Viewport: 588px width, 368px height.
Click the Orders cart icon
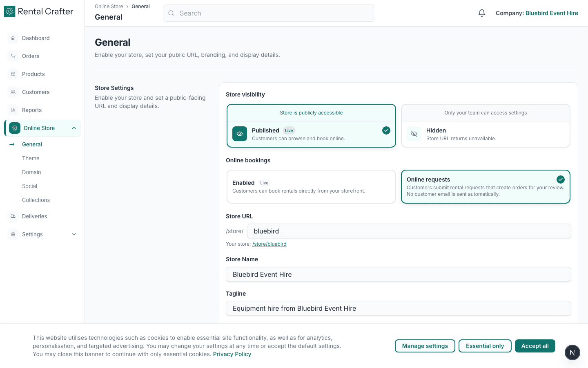coord(13,56)
